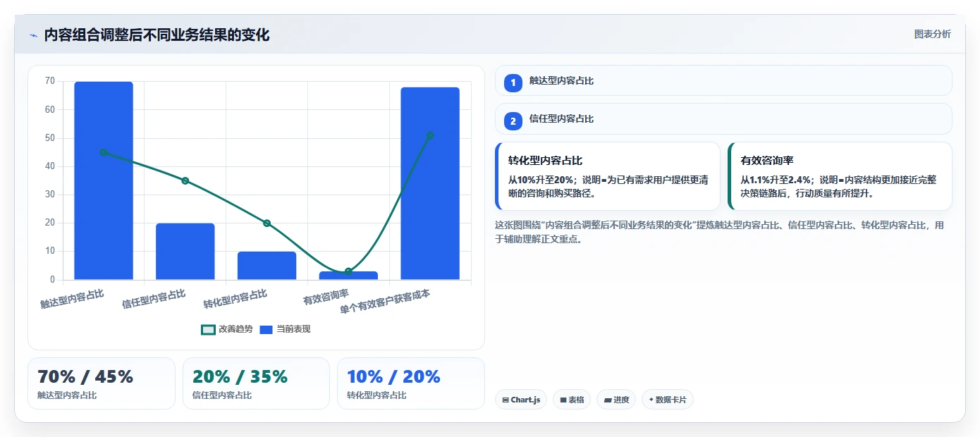Click the green 改善趋势 legend swatch

tap(208, 330)
